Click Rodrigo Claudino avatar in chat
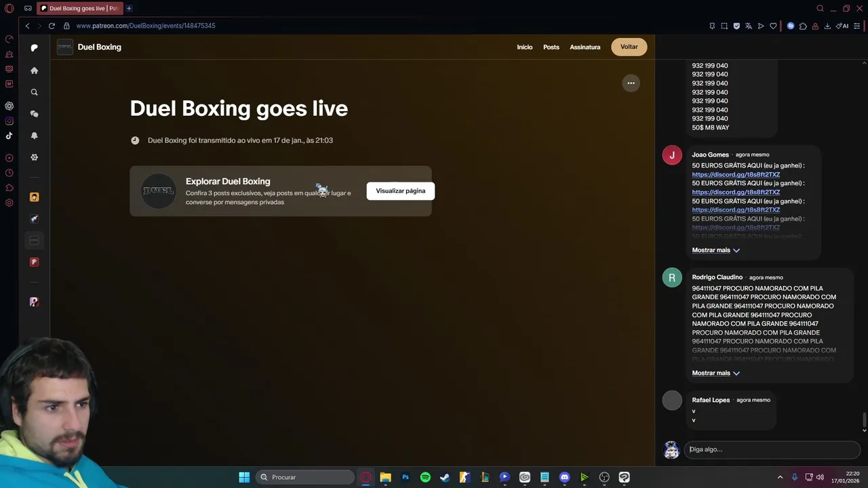Viewport: 868px width, 488px height. click(x=672, y=278)
